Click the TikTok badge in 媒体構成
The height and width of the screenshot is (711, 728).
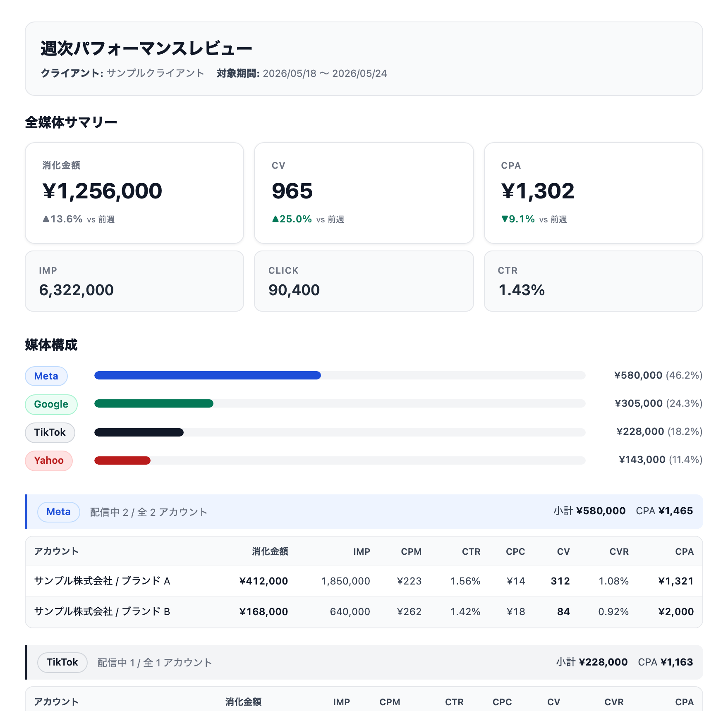tap(50, 432)
